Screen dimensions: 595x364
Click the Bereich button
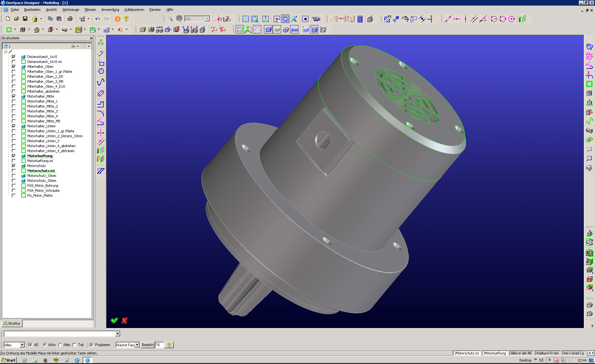point(148,345)
